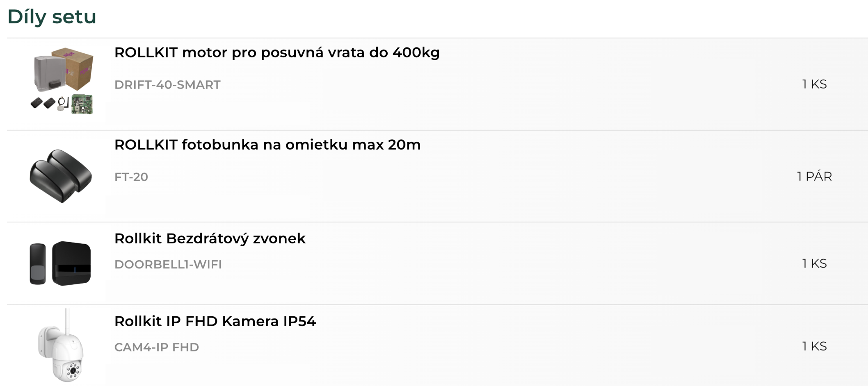Click the doorbell receiver unit picture
The width and height of the screenshot is (868, 386).
click(71, 263)
